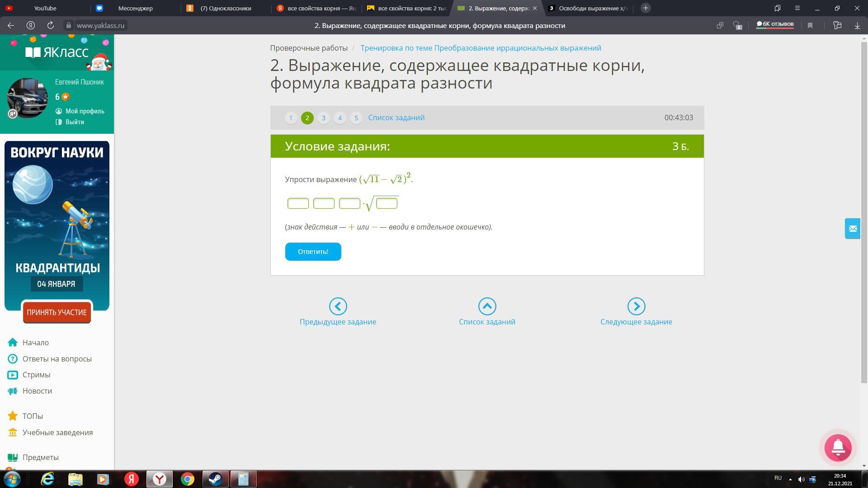Click the bookmark icon in address bar
Image resolution: width=868 pixels, height=488 pixels.
tap(810, 26)
